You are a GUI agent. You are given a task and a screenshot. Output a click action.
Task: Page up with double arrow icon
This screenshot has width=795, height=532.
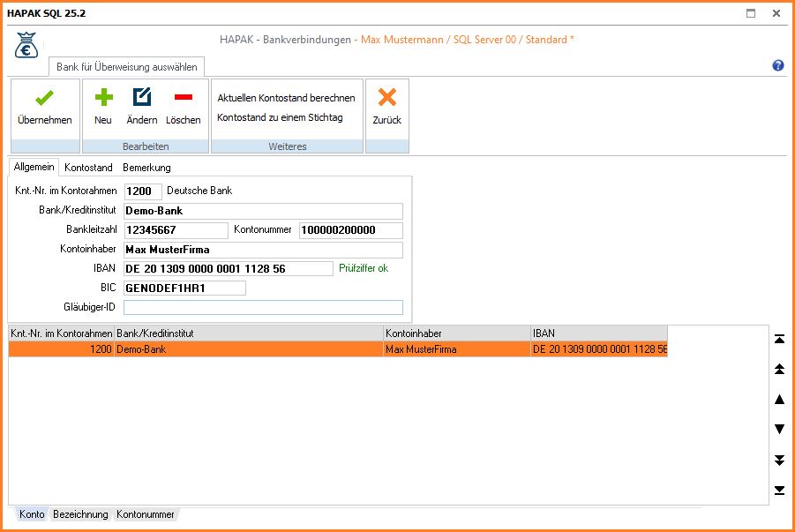coord(779,369)
